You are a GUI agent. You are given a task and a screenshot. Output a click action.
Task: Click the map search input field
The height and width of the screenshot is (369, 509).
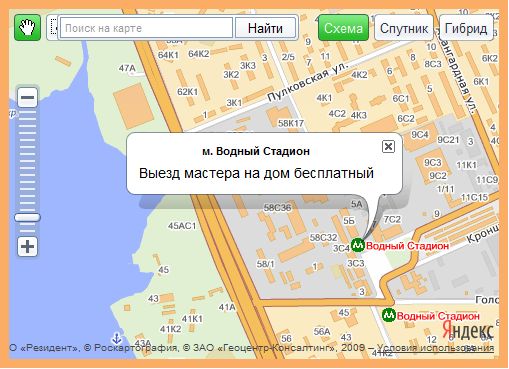click(146, 28)
